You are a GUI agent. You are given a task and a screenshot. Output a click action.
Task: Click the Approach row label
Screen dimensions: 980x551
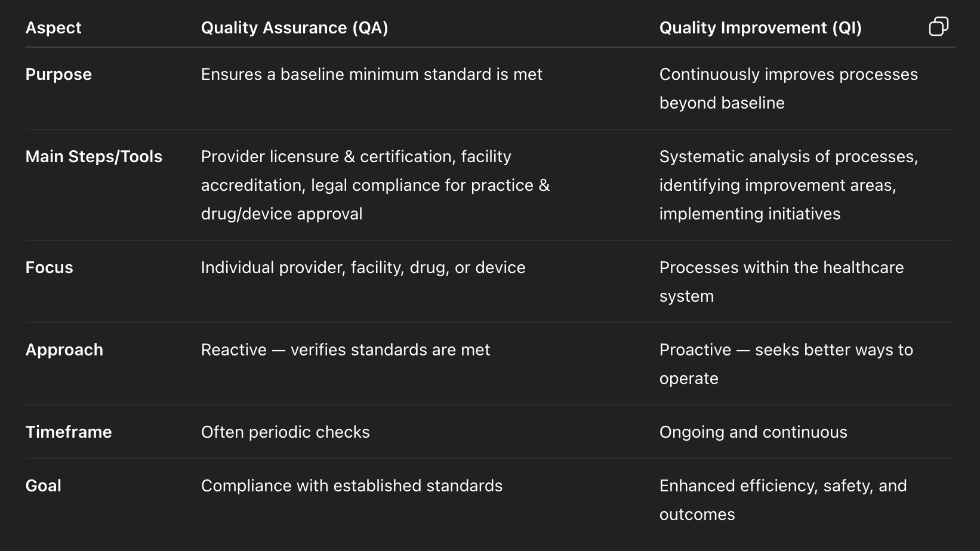click(64, 349)
